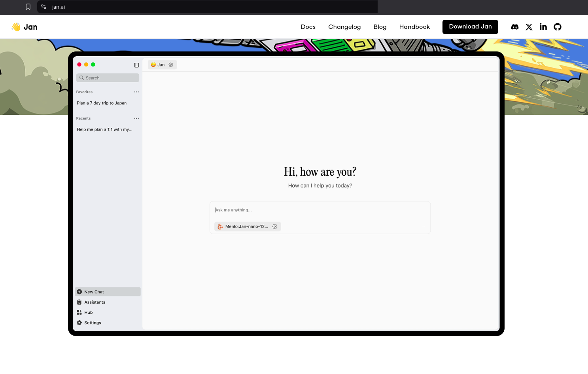Toggle the sidebar panel icon
The width and height of the screenshot is (588, 374).
coord(136,65)
